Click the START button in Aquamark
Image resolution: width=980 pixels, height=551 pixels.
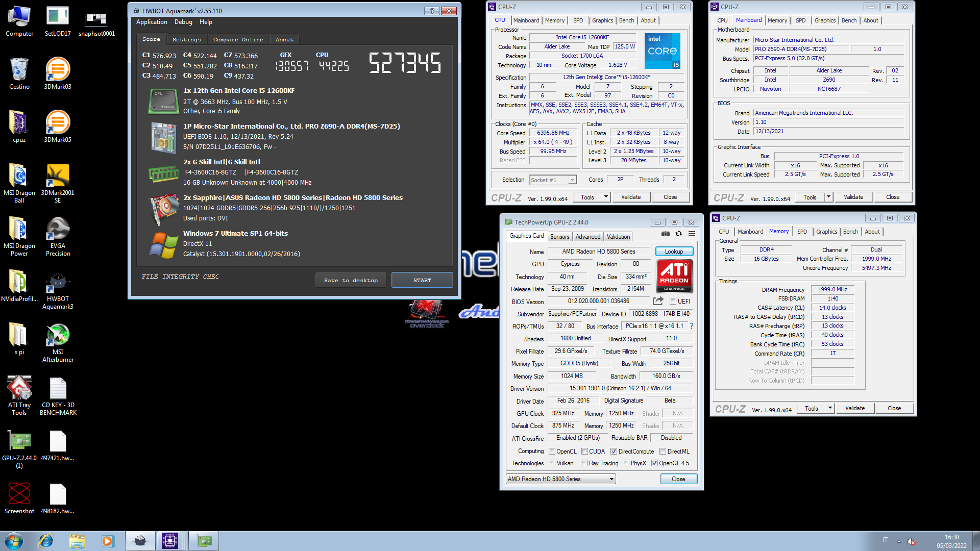click(x=422, y=280)
